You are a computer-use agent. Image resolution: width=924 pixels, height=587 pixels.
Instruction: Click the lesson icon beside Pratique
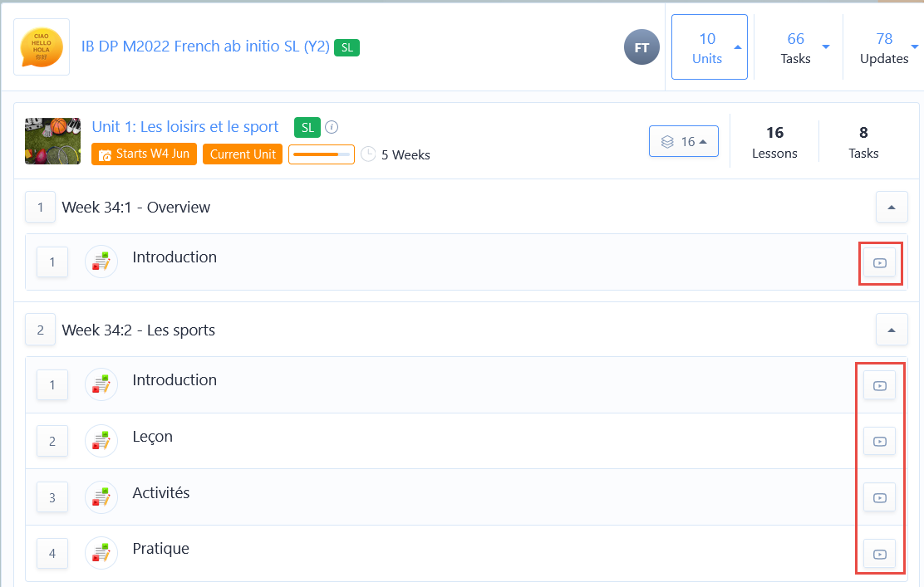(x=101, y=553)
